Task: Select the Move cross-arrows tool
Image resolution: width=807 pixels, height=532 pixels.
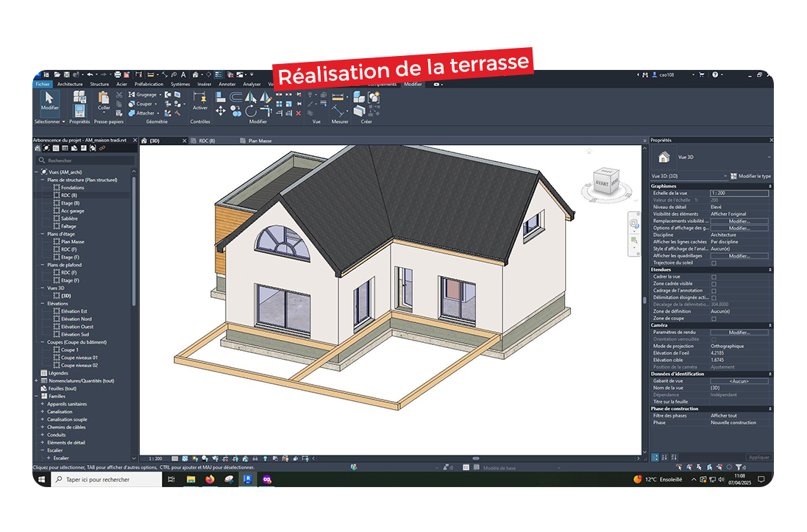Action: pos(220,110)
